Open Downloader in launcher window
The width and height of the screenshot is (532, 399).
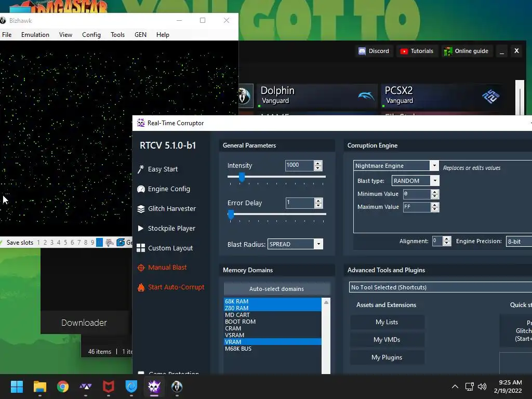[84, 323]
